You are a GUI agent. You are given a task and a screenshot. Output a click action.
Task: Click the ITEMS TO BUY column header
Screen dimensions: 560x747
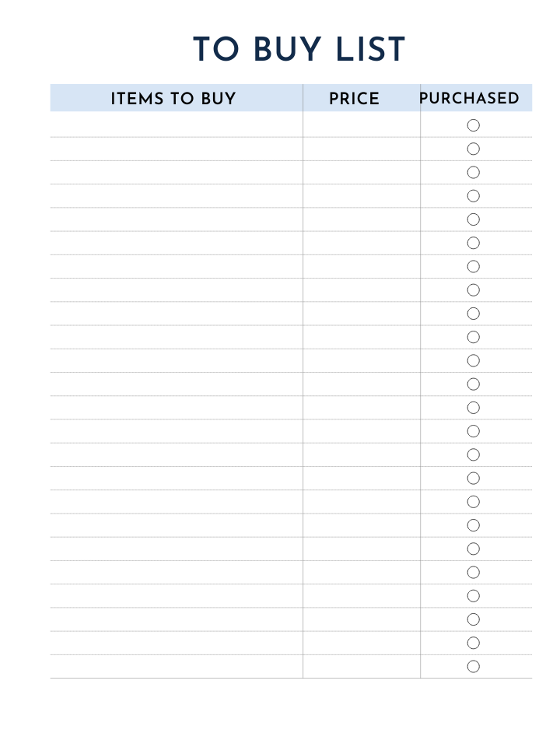[x=173, y=98]
